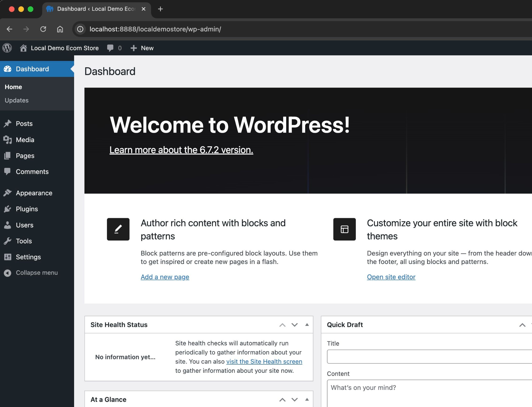Click the Site Health Status heading
532x407 pixels.
click(x=119, y=325)
